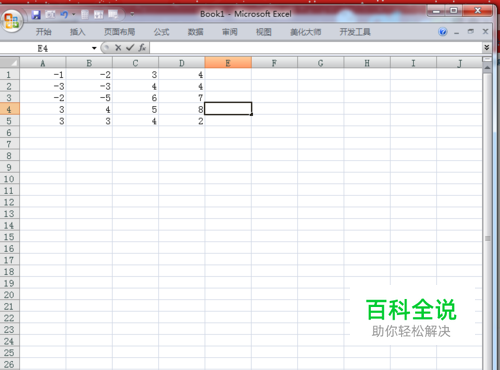The height and width of the screenshot is (370, 500).
Task: Click into the formula bar input
Action: pyautogui.click(x=315, y=48)
